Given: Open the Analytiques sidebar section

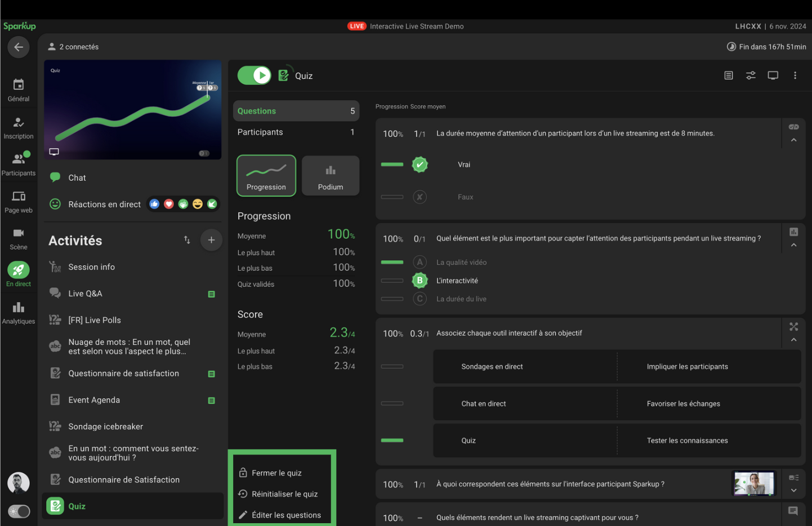Looking at the screenshot, I should (x=19, y=313).
